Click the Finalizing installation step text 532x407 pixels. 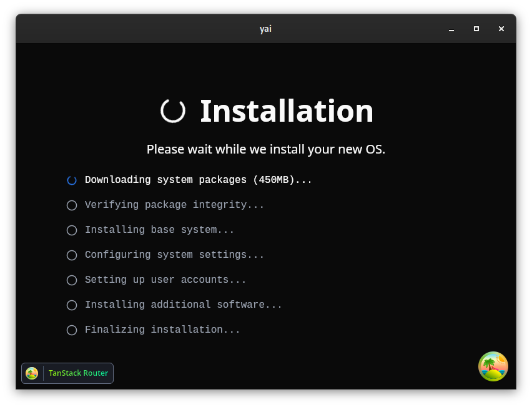[x=162, y=330]
